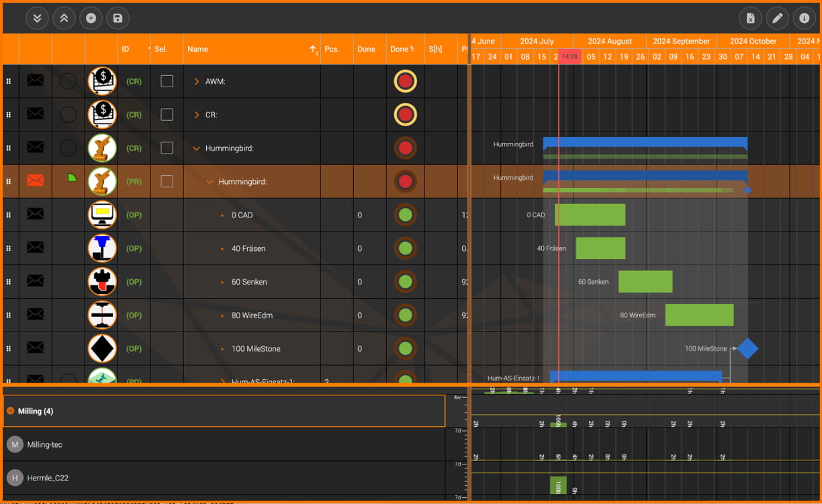Open the pencil edit tool
The image size is (822, 504).
coord(778,18)
